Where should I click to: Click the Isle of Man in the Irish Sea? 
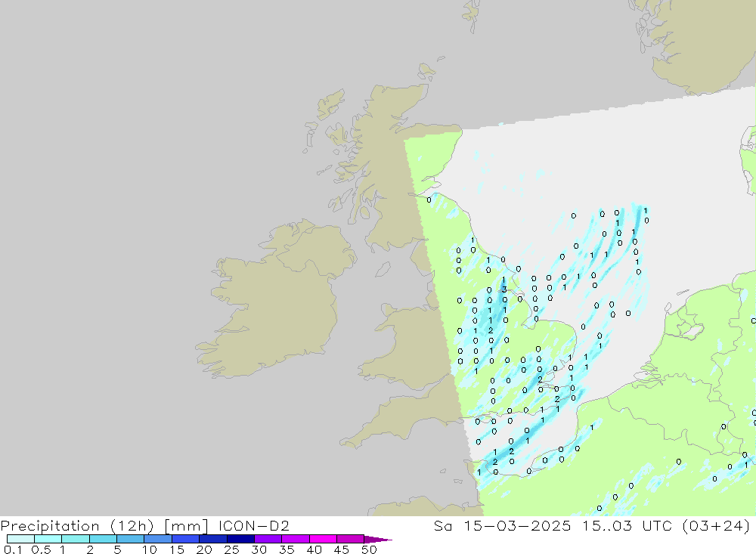coord(383,270)
